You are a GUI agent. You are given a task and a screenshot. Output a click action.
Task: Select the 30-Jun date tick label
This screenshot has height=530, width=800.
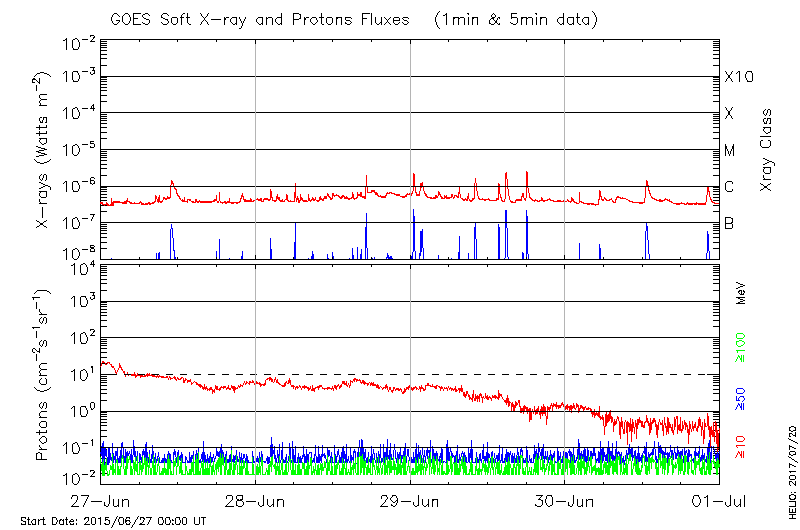565,500
